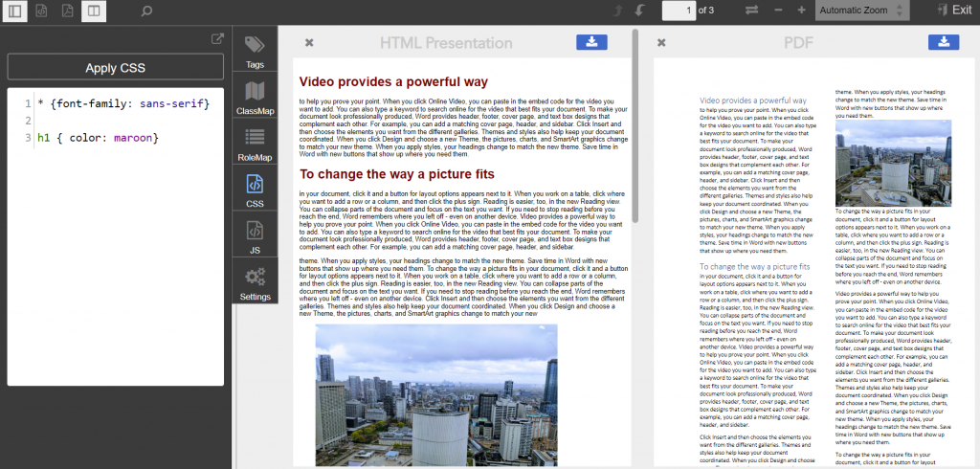Zoom in with the plus button
The width and height of the screenshot is (980, 469).
click(801, 11)
